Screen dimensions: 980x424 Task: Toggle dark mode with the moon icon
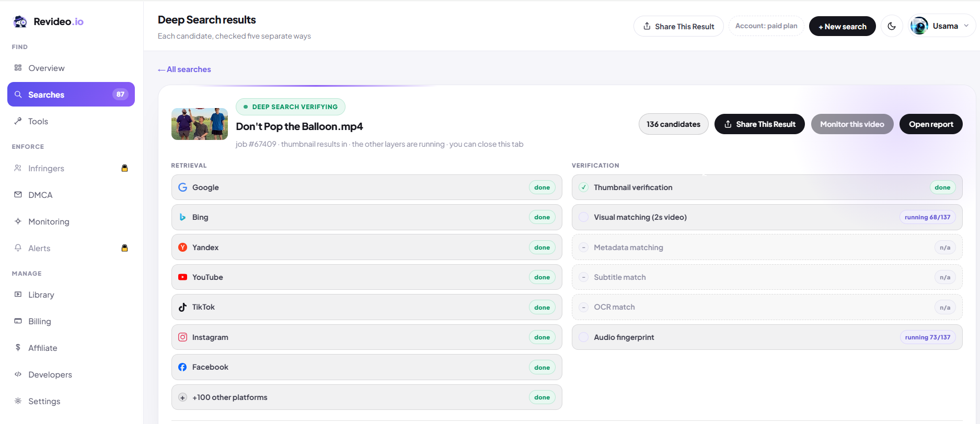point(892,26)
